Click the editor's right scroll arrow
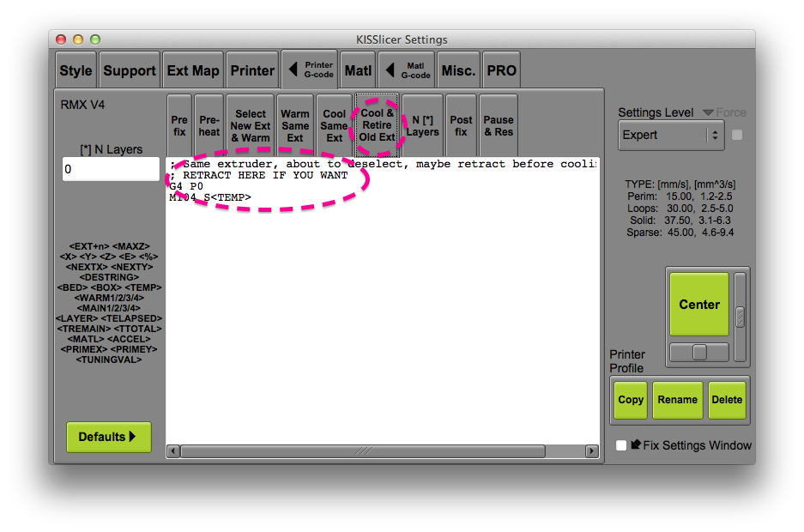 pos(592,451)
